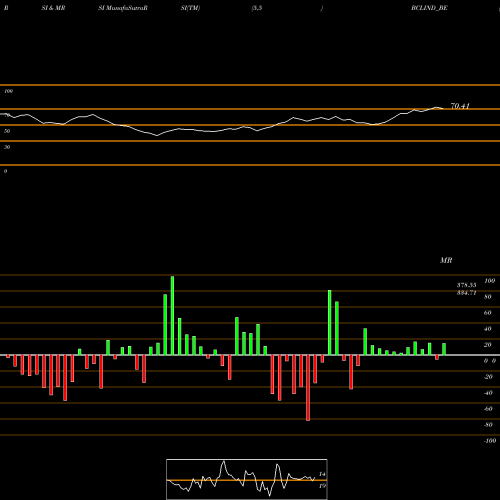Click the 378.55 value label

point(466,285)
